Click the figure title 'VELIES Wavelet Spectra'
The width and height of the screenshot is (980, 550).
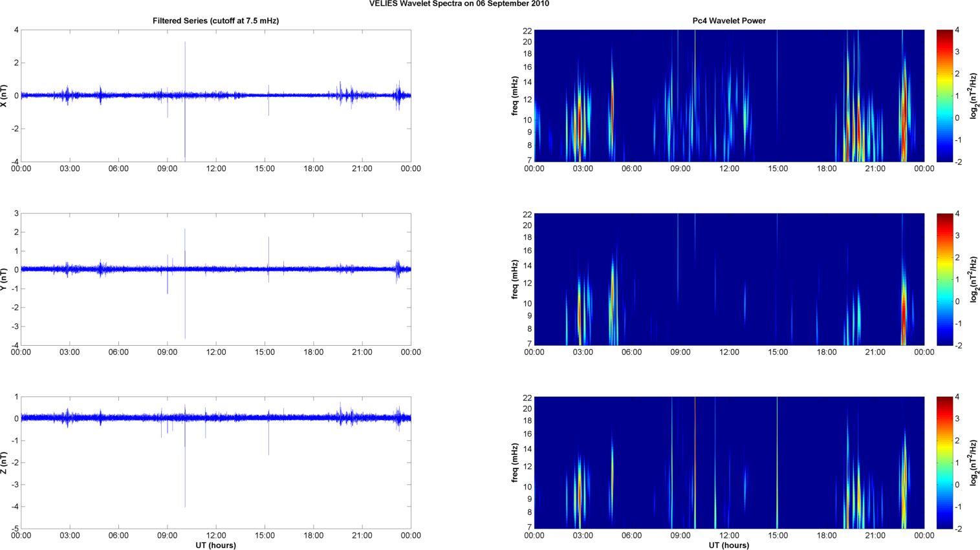[x=459, y=4]
